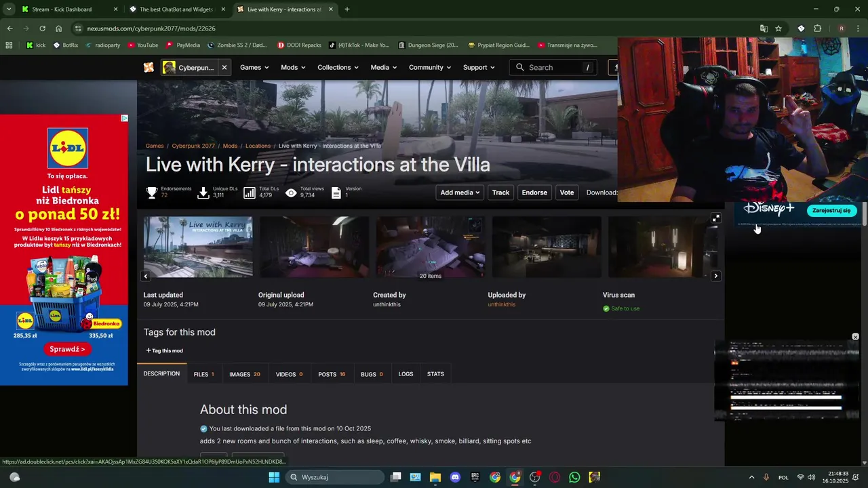Viewport: 868px width, 488px height.
Task: Switch to the DESCRIPTION tab
Action: tap(161, 374)
